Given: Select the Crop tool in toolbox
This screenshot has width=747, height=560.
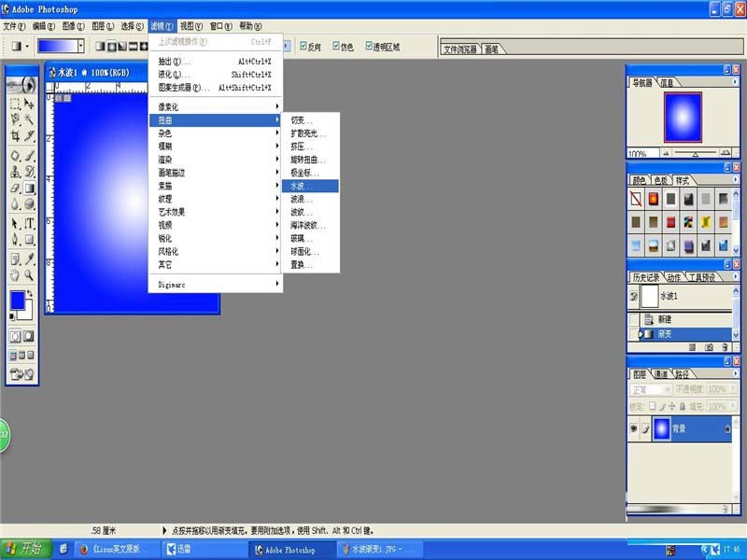Looking at the screenshot, I should 15,136.
